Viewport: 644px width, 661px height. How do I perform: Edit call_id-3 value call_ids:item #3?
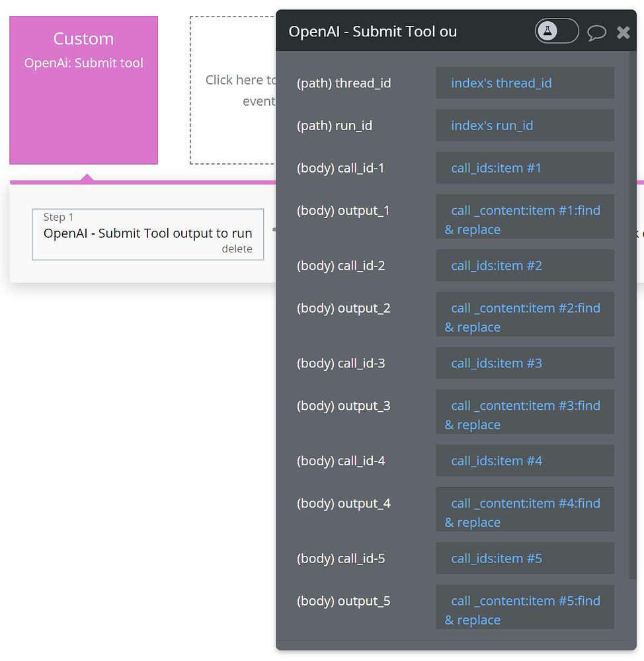pos(524,363)
